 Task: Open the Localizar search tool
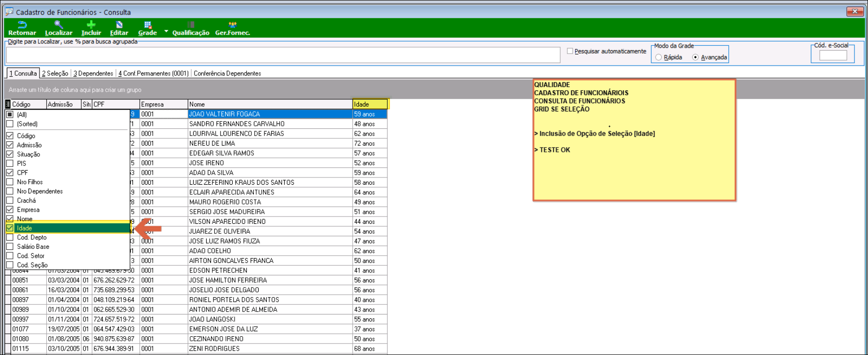(58, 25)
